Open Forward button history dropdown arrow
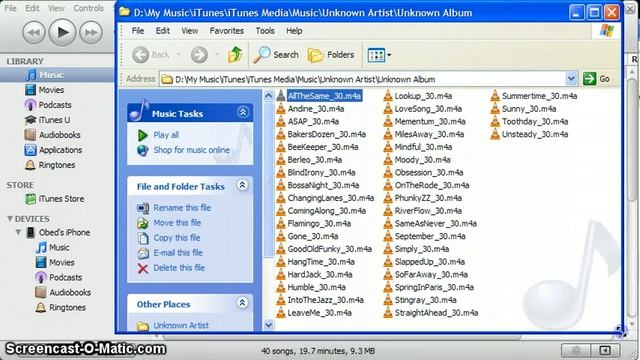The width and height of the screenshot is (640, 360). coord(217,55)
